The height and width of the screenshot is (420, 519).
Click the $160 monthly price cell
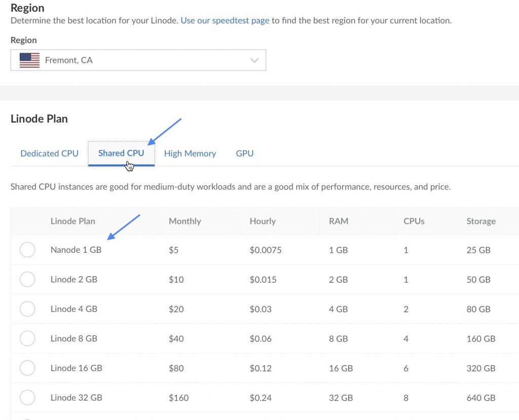coord(179,398)
